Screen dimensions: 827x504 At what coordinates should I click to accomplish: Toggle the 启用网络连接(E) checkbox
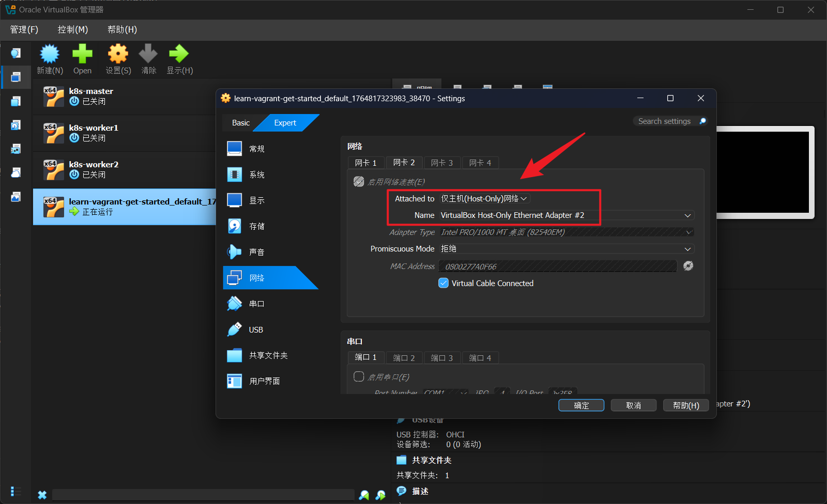coord(359,182)
